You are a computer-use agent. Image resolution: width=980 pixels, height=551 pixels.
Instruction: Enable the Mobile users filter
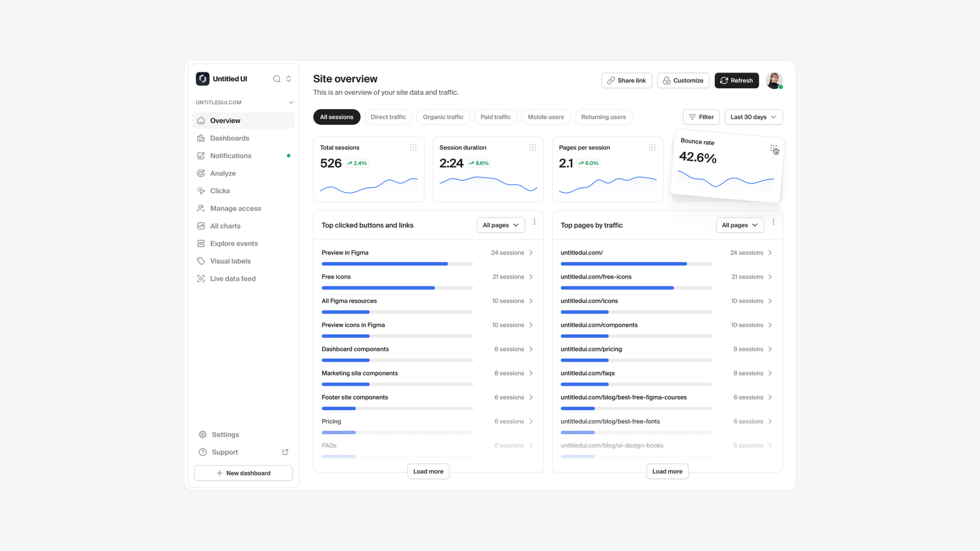click(546, 117)
